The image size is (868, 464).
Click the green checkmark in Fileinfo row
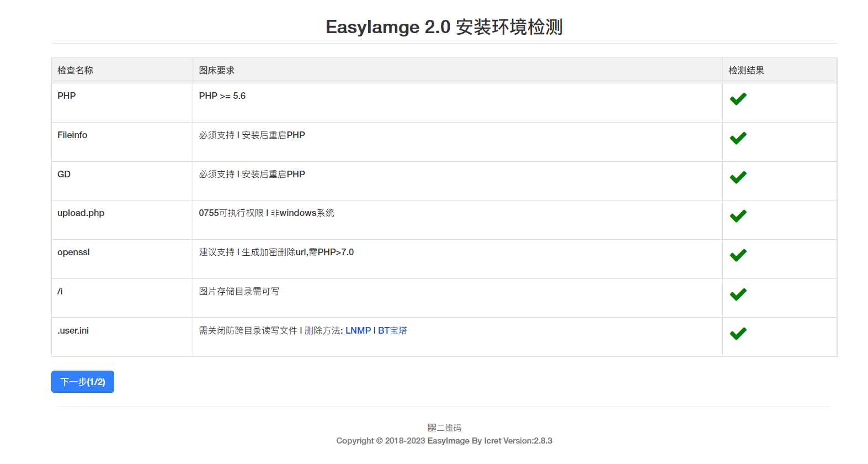point(738,138)
